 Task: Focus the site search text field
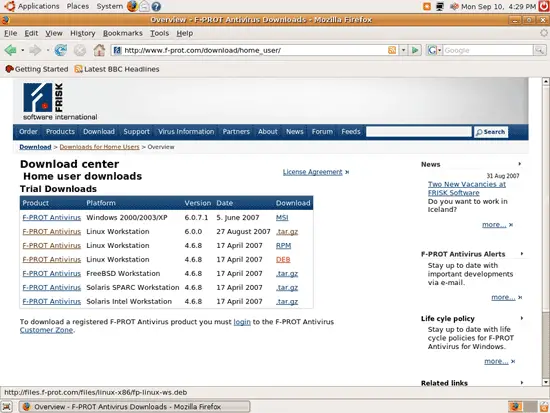point(418,132)
